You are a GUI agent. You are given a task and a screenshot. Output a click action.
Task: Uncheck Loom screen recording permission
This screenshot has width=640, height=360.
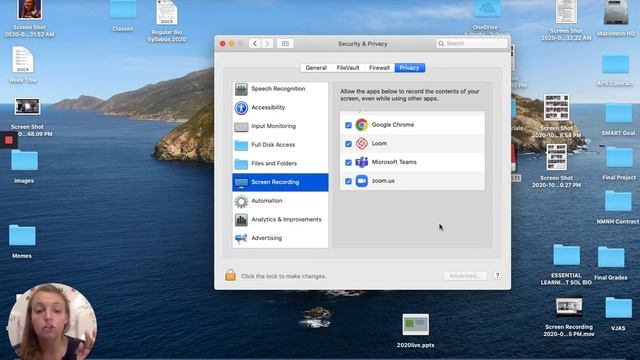point(348,144)
